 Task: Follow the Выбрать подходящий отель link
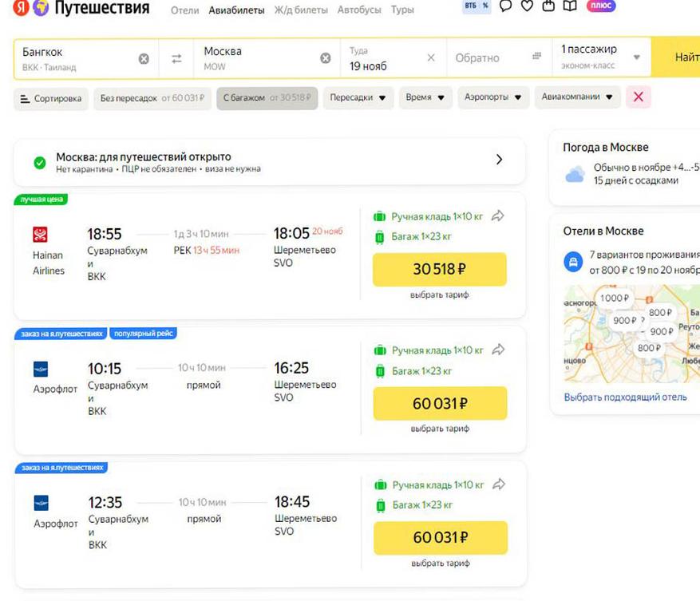coord(625,397)
